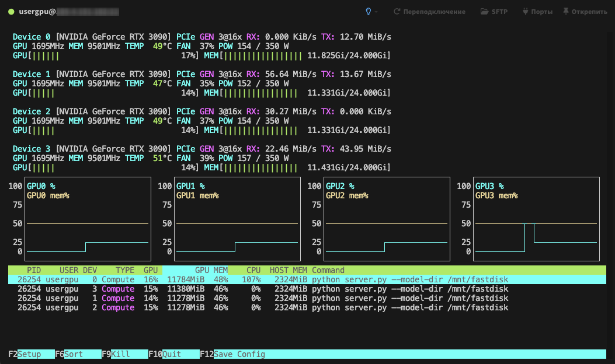Screen dimensions: 615x364
Task: Click the Device 3 header line
Action: (x=201, y=149)
